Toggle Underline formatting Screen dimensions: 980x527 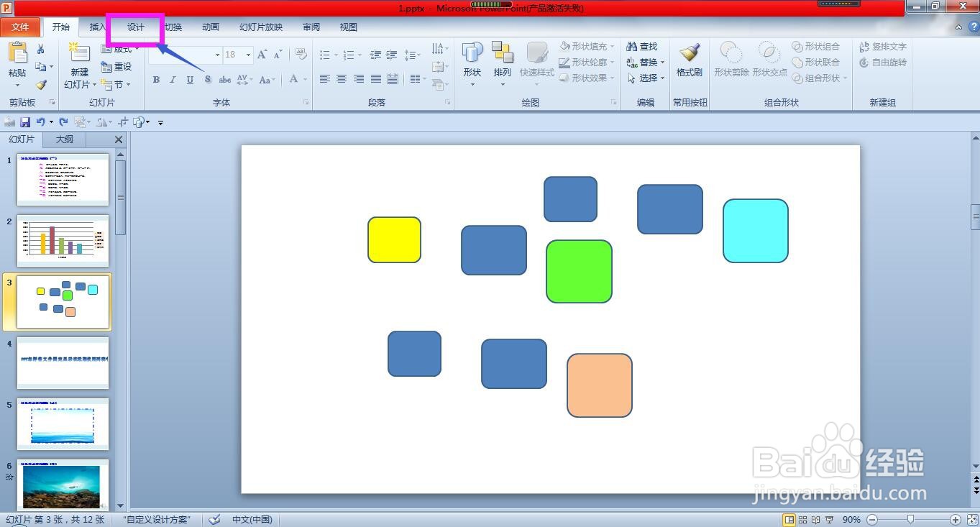click(x=190, y=80)
